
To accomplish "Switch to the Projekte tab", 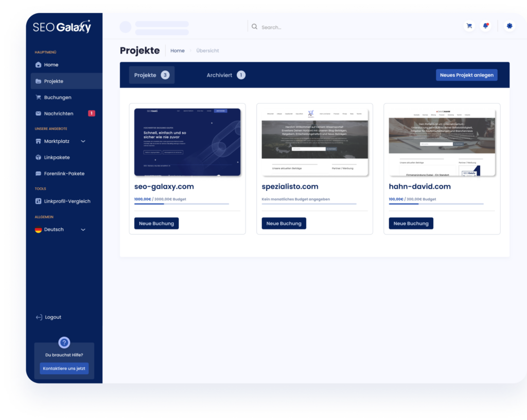I will pyautogui.click(x=152, y=75).
